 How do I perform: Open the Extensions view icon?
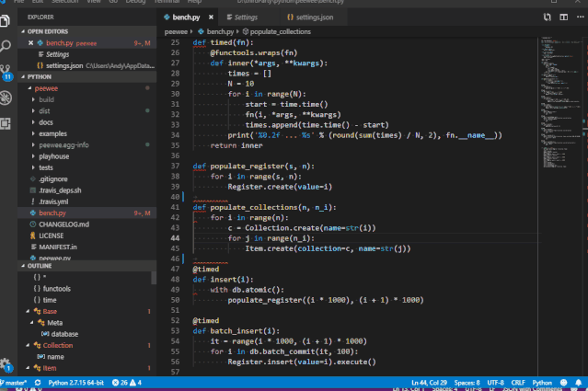6,123
